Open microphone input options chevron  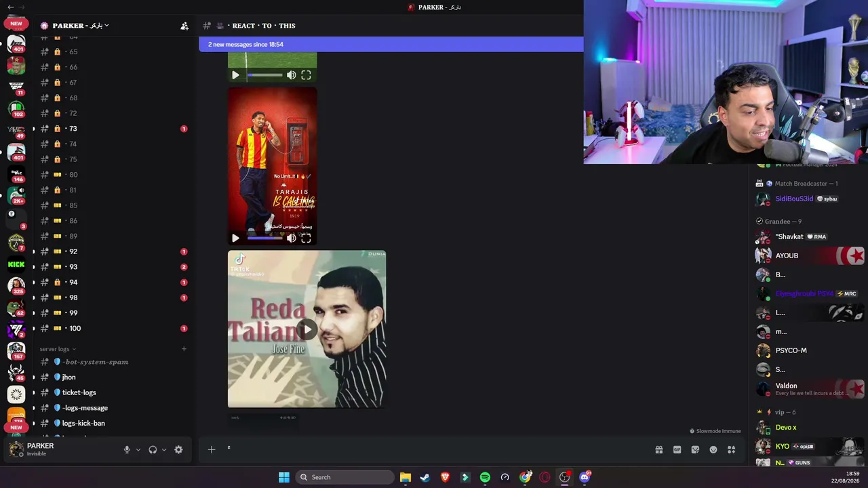click(138, 449)
